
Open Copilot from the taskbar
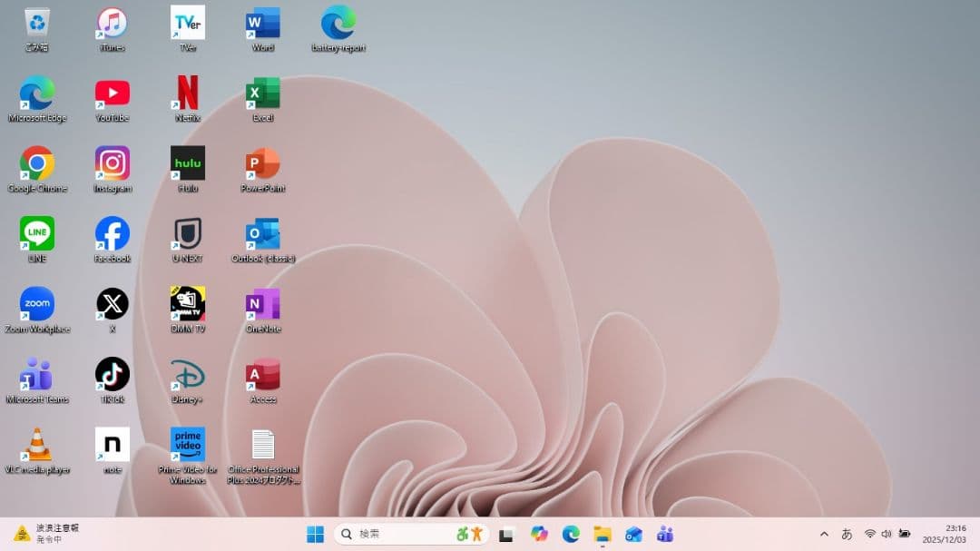point(540,534)
